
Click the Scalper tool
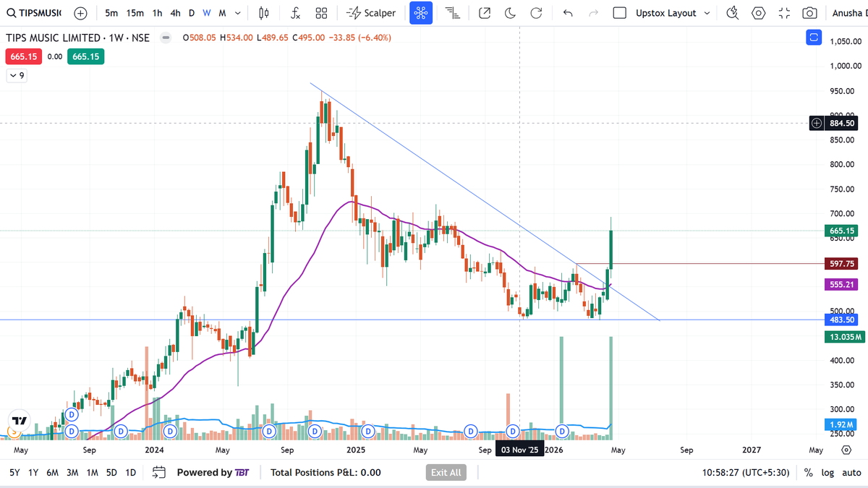click(371, 12)
